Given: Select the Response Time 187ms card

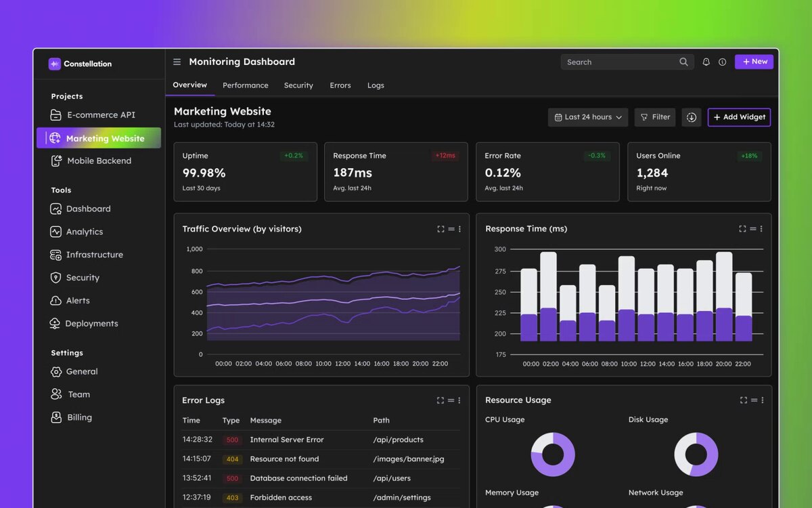Looking at the screenshot, I should [396, 172].
